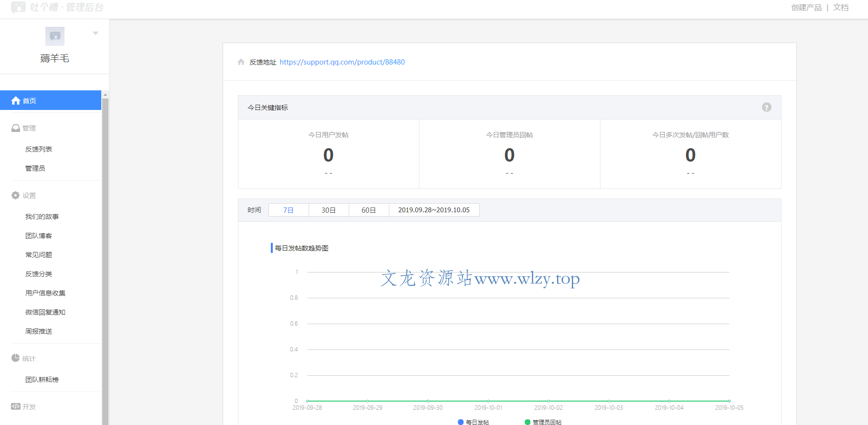Image resolution: width=868 pixels, height=425 pixels.
Task: Click the 统计 pie chart icon
Action: point(16,358)
